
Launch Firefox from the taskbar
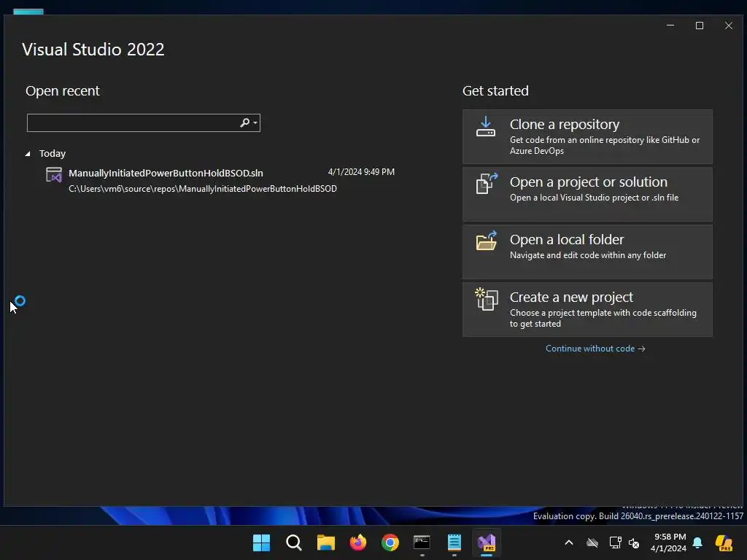tap(357, 542)
